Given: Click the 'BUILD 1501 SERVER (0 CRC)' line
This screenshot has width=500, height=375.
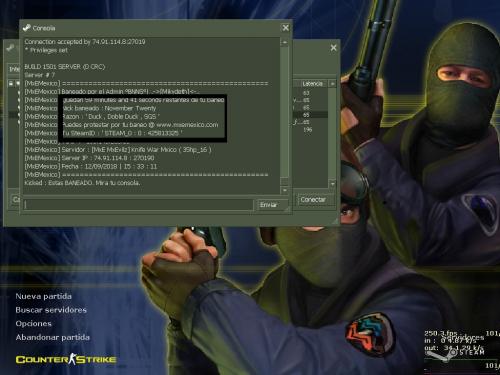Looking at the screenshot, I should point(65,67).
